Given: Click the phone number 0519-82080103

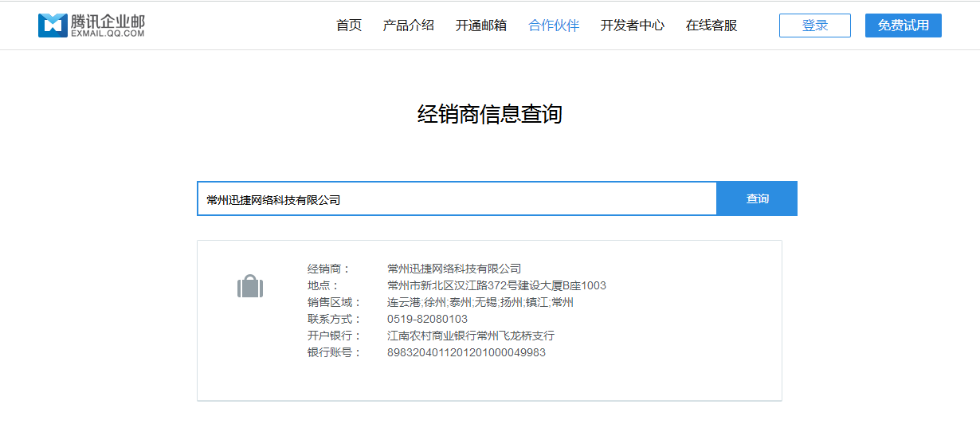Looking at the screenshot, I should pos(427,319).
